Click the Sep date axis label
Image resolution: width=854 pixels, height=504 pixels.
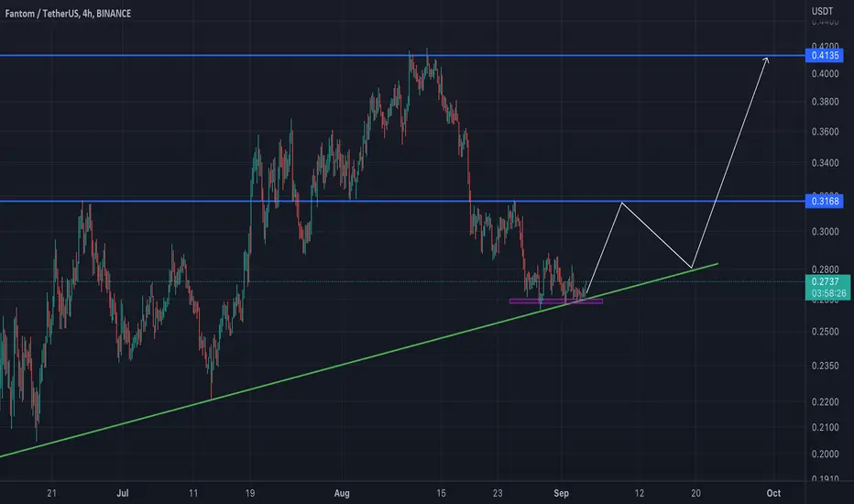click(561, 493)
